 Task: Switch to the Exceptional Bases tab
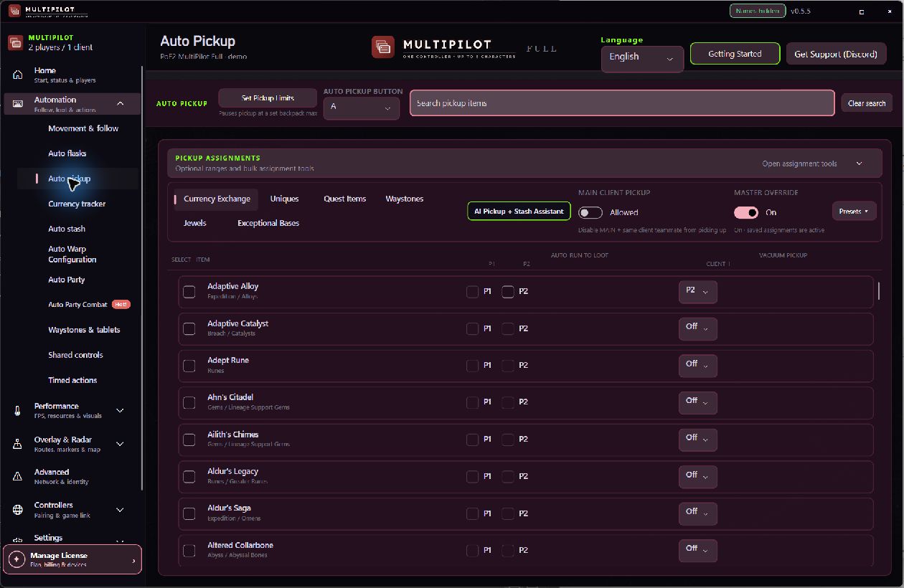pyautogui.click(x=268, y=224)
